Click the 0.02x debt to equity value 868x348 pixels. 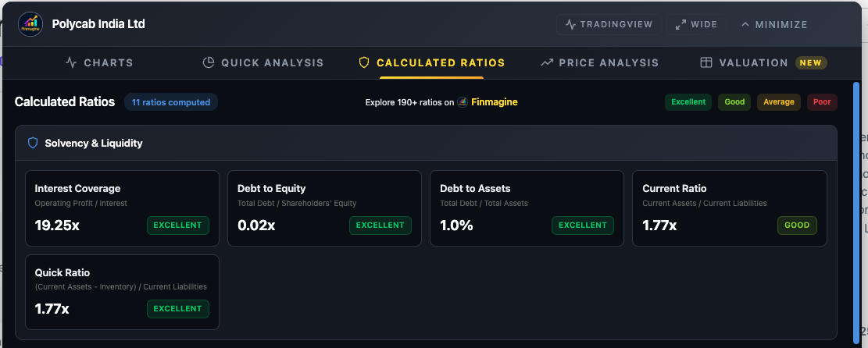[256, 225]
